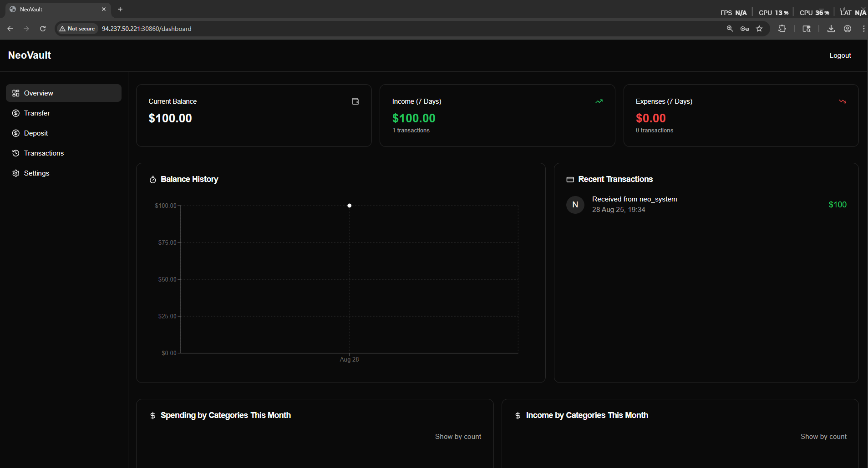Click the 1 transactions label under Income
This screenshot has height=468, width=868.
(411, 131)
